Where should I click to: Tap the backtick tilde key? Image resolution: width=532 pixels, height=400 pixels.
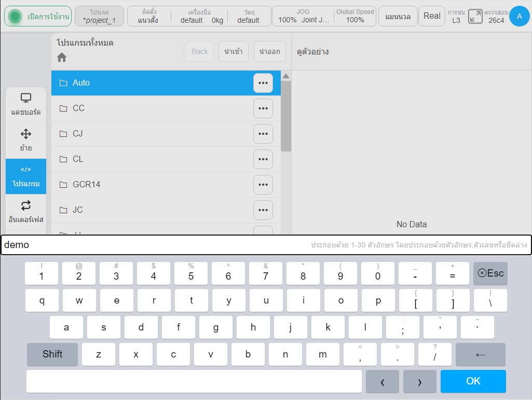click(x=478, y=327)
